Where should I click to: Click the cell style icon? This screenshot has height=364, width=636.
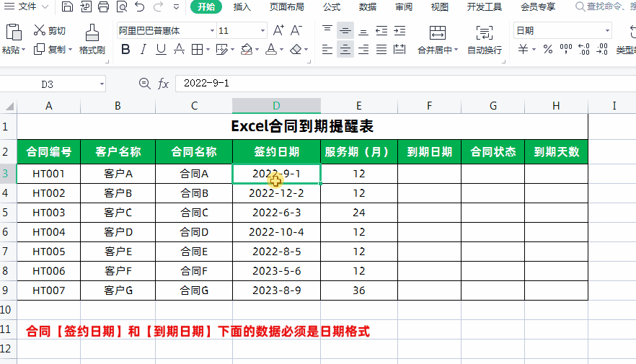pyautogui.click(x=222, y=50)
